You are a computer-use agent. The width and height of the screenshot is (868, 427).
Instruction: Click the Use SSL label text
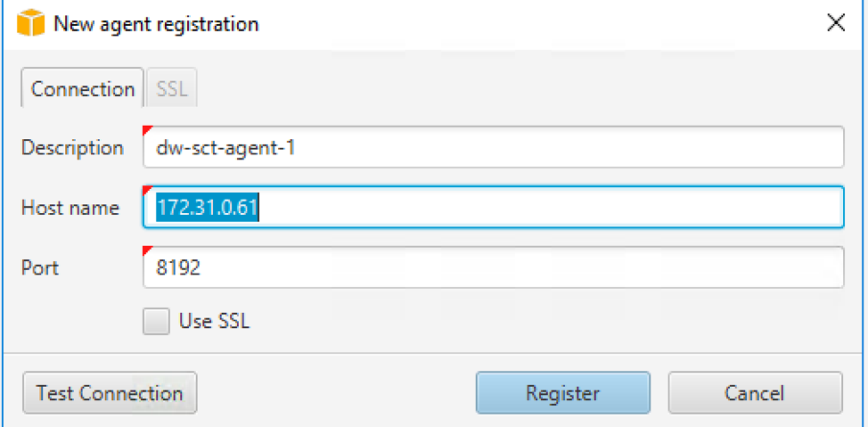pyautogui.click(x=214, y=321)
